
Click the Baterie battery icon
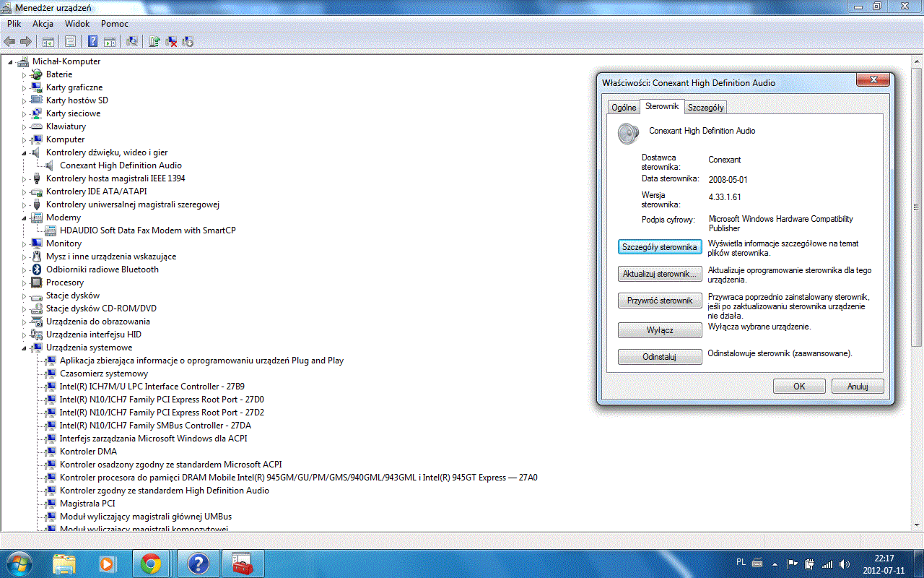37,74
